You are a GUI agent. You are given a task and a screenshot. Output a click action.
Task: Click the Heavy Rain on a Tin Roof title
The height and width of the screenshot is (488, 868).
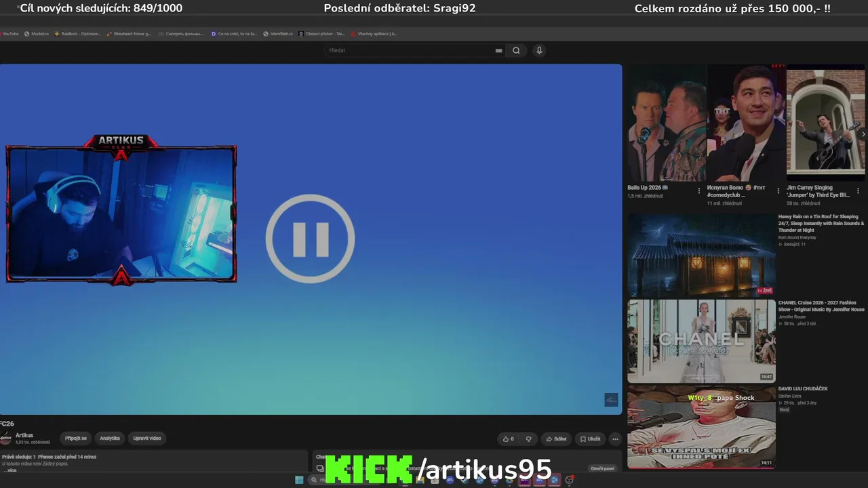(x=821, y=224)
